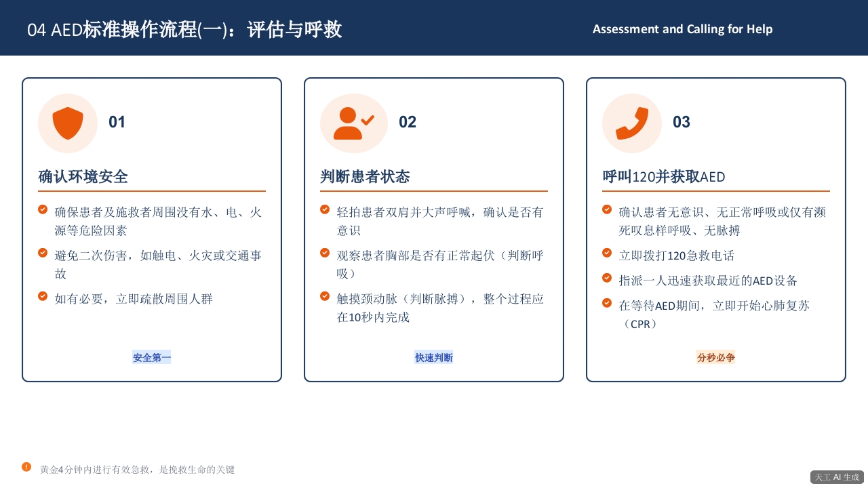Select the checkmark beside 指派一人迅速获取最近的AED设备

click(607, 278)
